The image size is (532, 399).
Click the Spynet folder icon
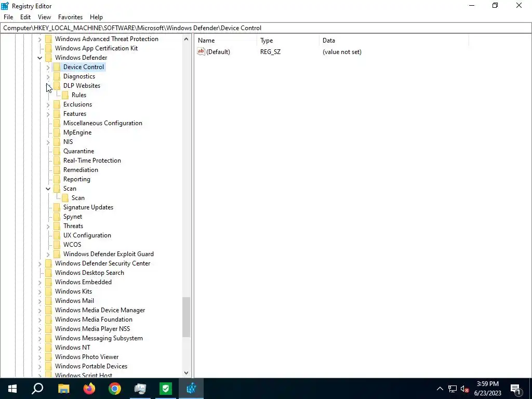tap(57, 217)
